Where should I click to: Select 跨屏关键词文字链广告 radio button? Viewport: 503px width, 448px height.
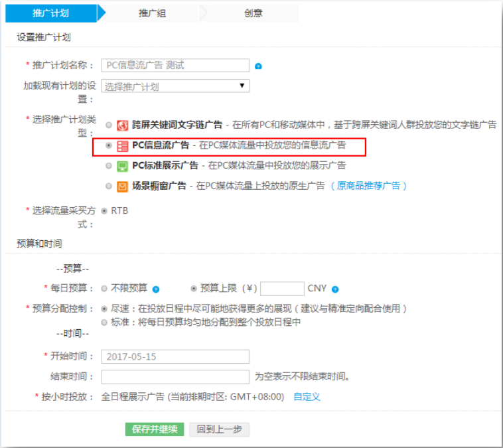(109, 125)
